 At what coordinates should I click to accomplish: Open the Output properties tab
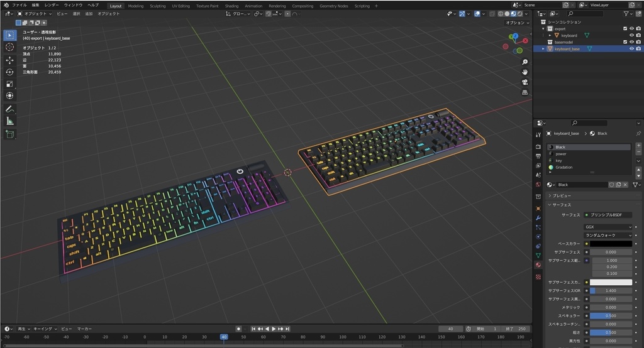point(538,156)
